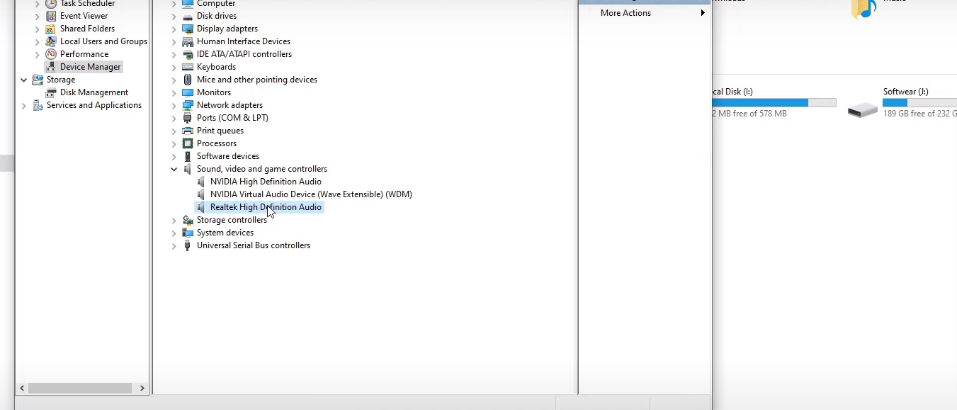The height and width of the screenshot is (410, 957).
Task: Click the Shared Folders icon
Action: click(x=51, y=29)
